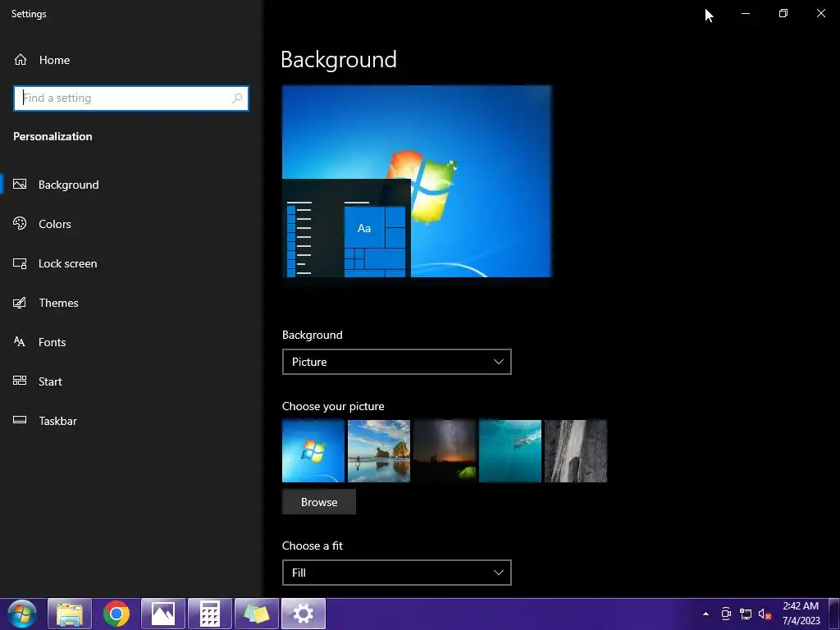The height and width of the screenshot is (630, 840).
Task: Select the gray cliff wallpaper thumbnail
Action: (x=576, y=451)
